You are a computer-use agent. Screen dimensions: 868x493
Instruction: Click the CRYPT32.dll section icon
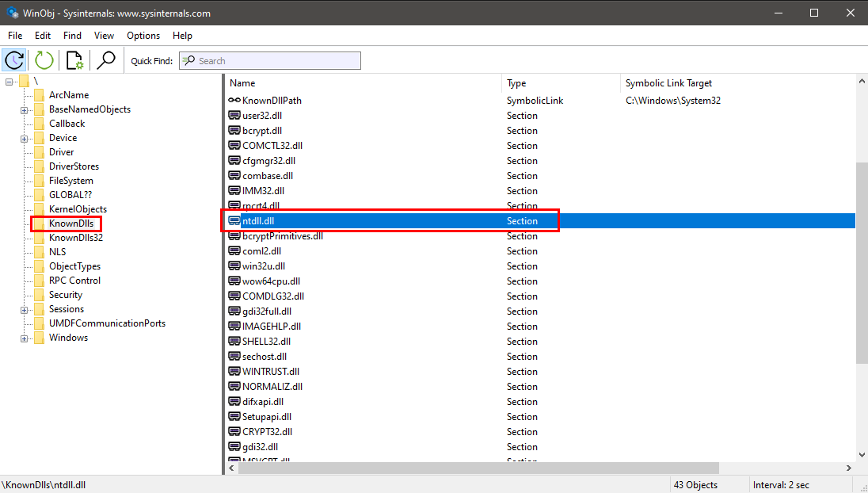234,431
